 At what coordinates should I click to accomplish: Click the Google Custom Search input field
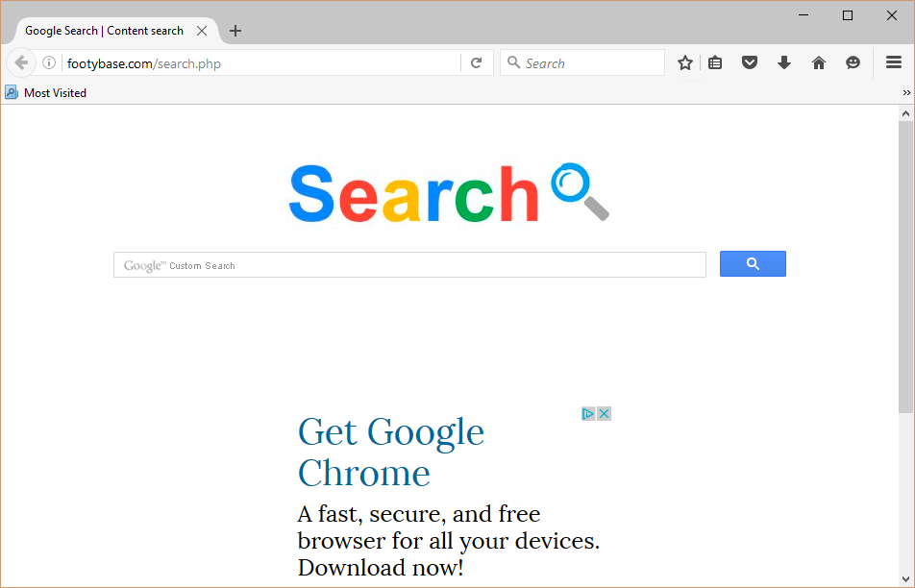pyautogui.click(x=409, y=265)
